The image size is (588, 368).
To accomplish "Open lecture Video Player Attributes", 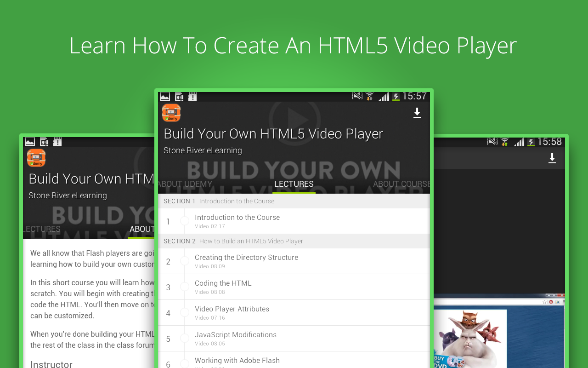I will coord(294,313).
